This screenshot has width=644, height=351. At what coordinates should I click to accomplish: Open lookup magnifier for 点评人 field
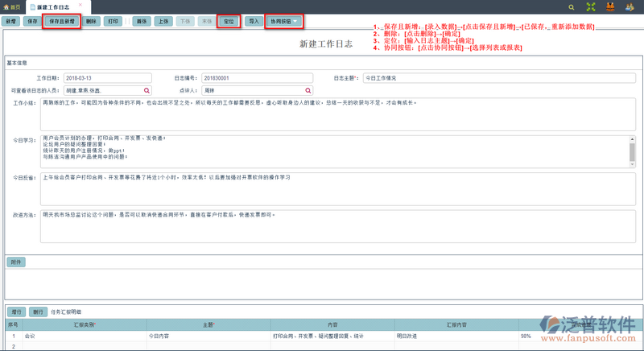click(x=308, y=90)
